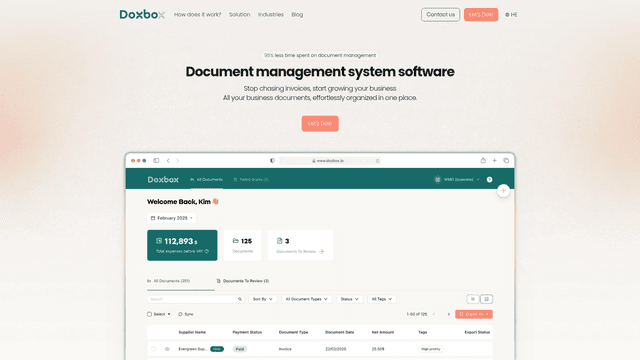Click the orange arrow beside Documents To Review card
This screenshot has width=640, height=360.
click(x=322, y=251)
